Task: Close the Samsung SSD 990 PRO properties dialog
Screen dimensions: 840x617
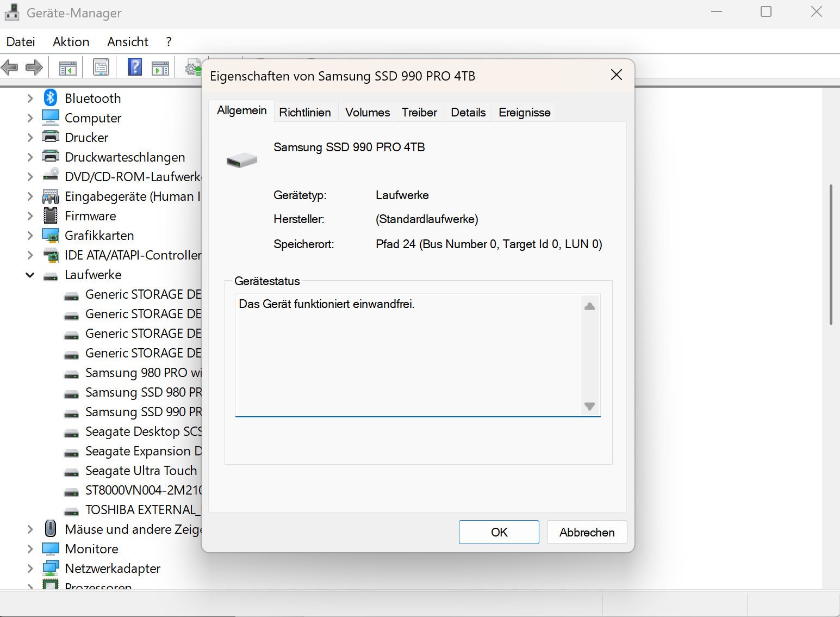Action: 617,75
